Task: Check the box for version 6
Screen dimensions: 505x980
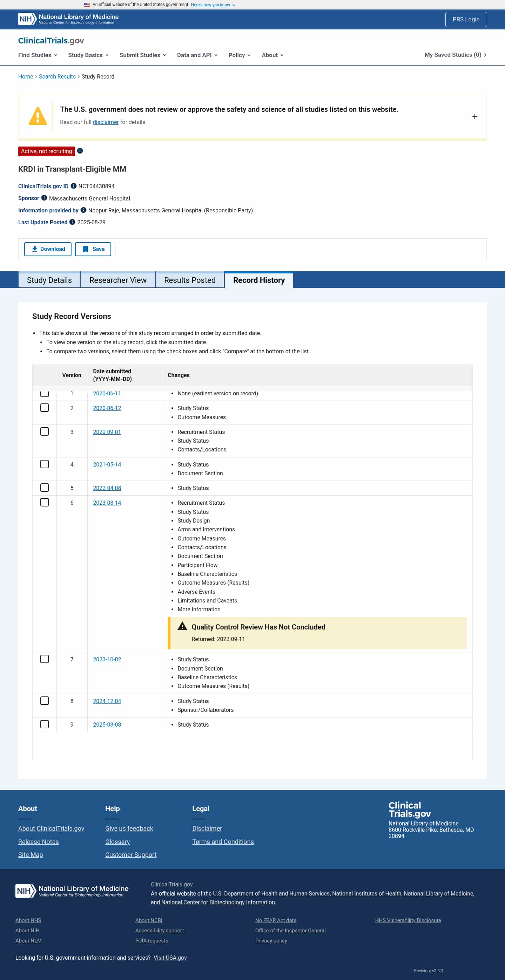Action: [x=45, y=503]
